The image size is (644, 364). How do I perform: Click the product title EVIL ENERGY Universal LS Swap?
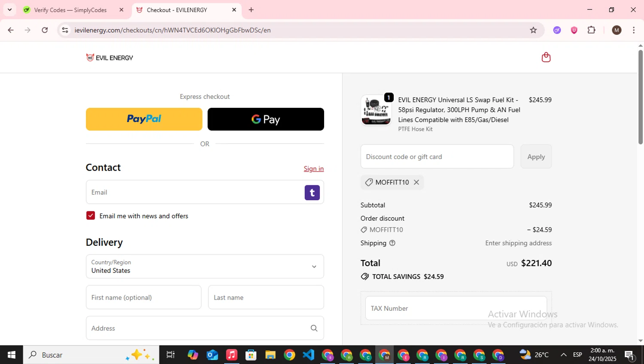click(459, 110)
